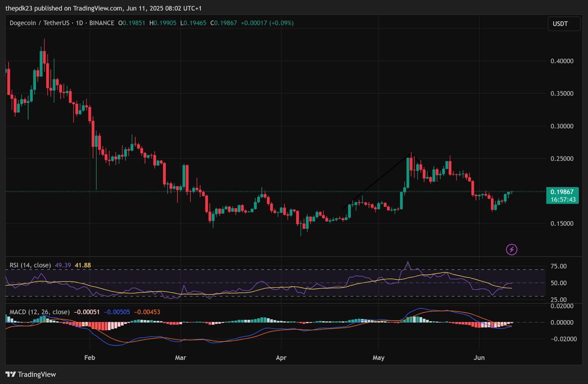Image resolution: width=588 pixels, height=384 pixels.
Task: Select the black trend line drawing
Action: pyautogui.click(x=375, y=183)
